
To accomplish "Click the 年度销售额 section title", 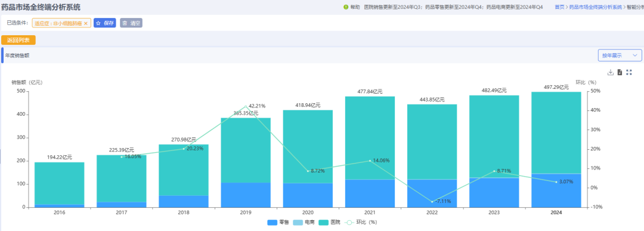I will (17, 56).
